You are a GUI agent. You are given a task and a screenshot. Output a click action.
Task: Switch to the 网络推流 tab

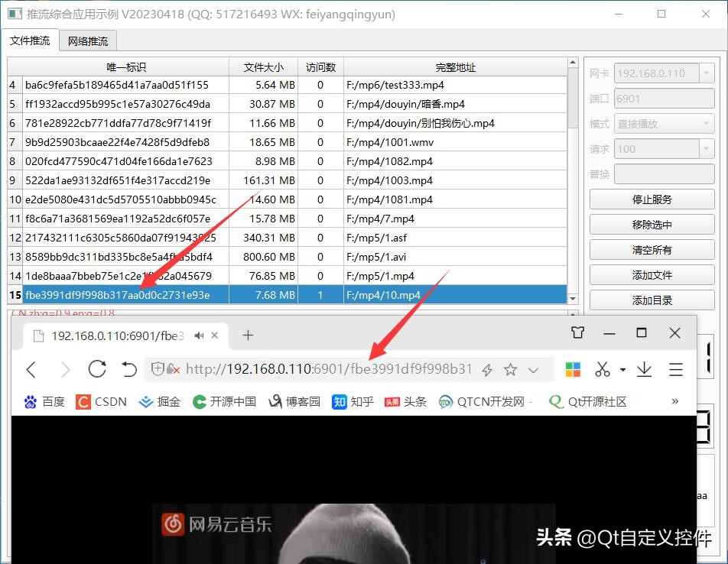click(87, 40)
